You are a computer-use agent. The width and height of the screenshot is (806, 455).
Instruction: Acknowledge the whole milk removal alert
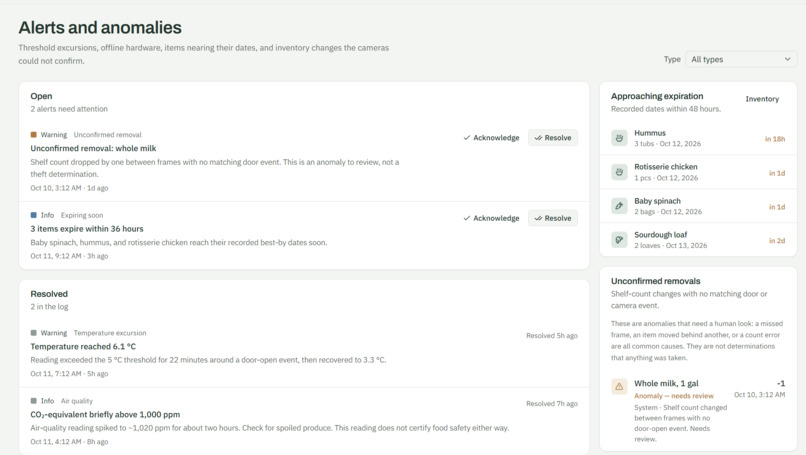point(491,138)
